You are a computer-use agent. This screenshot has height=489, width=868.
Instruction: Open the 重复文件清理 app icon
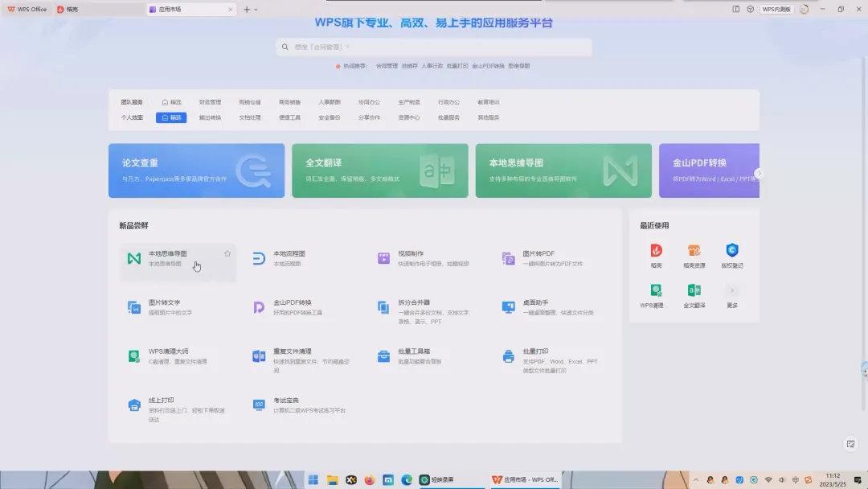[259, 356]
